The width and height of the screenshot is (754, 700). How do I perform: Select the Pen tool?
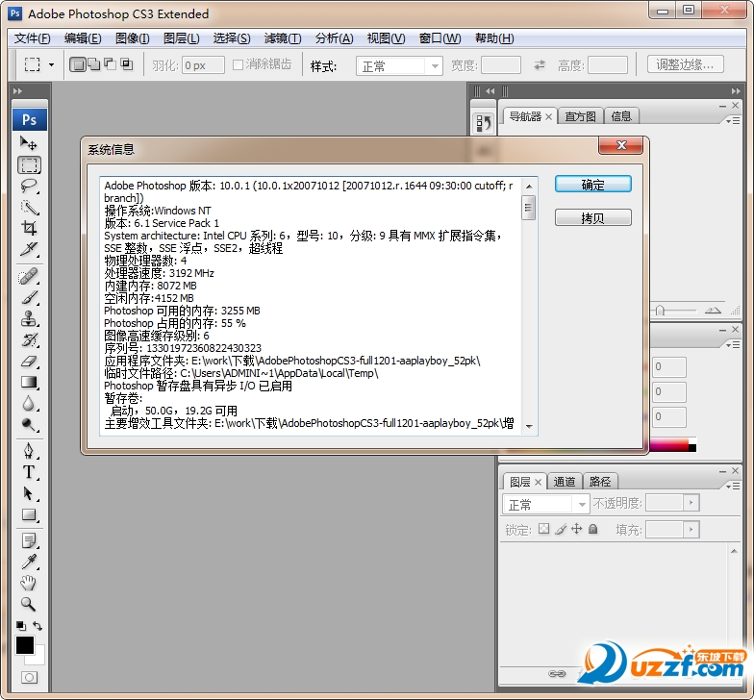(x=29, y=452)
